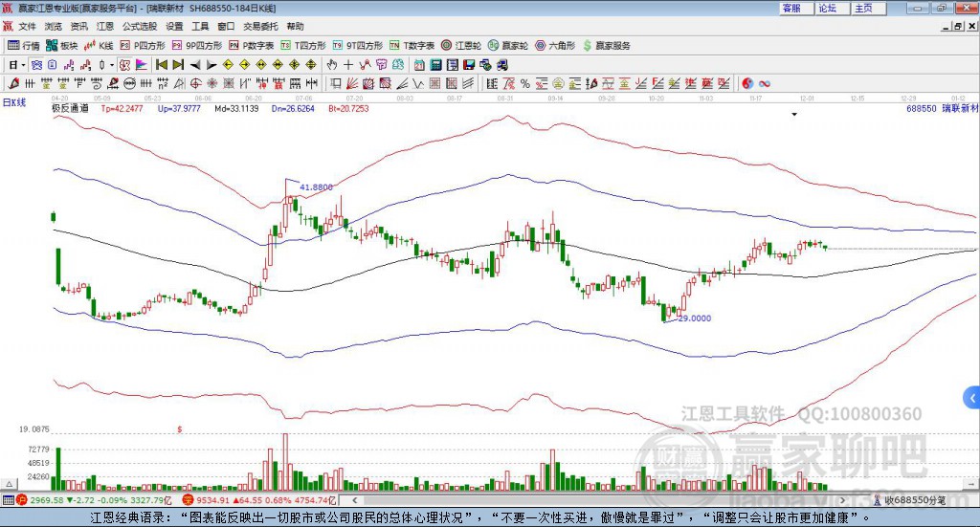The height and width of the screenshot is (527, 980).
Task: Open the 文件 menu
Action: (x=27, y=26)
